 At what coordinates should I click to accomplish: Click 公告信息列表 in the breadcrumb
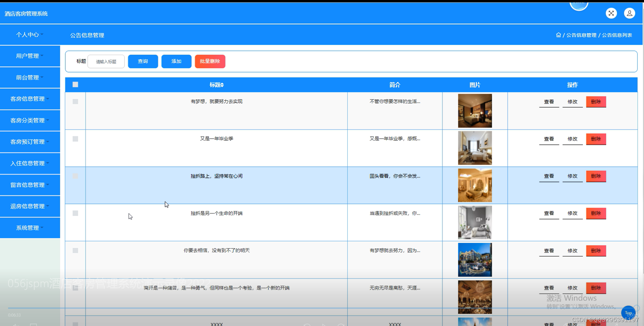(x=617, y=35)
